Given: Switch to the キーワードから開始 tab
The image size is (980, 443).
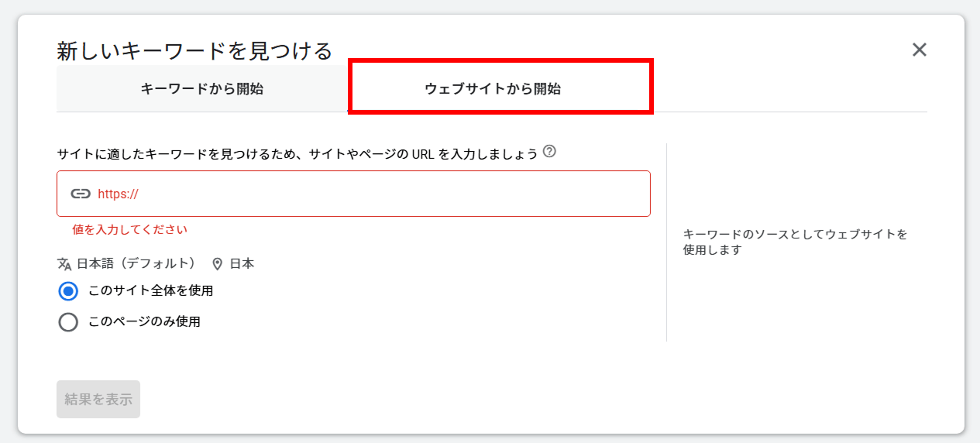Looking at the screenshot, I should point(202,89).
